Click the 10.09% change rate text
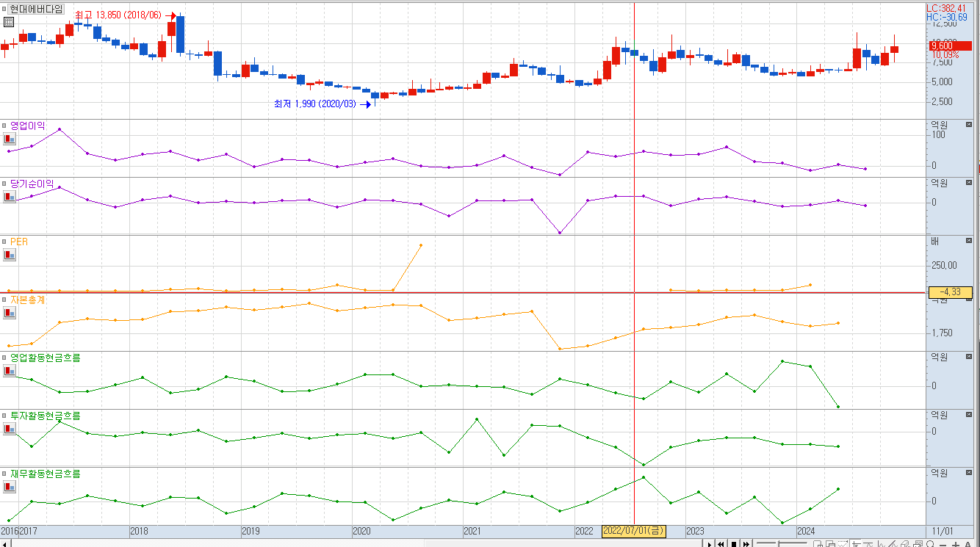The image size is (980, 547). point(945,54)
